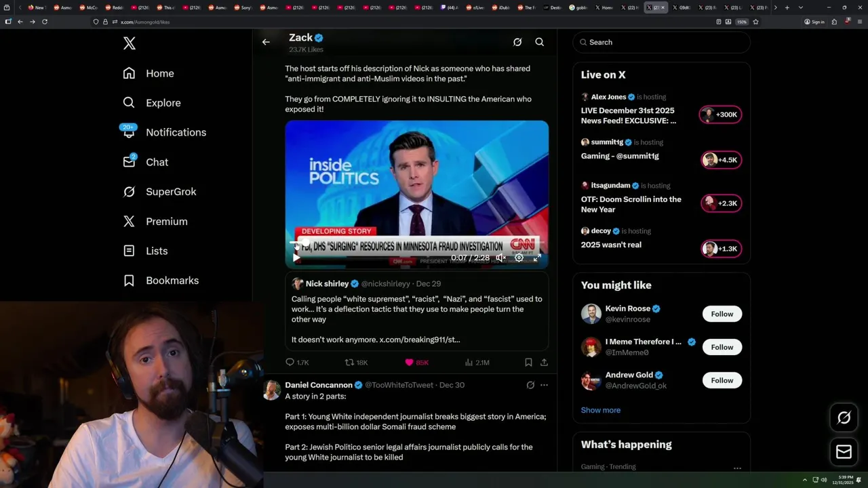Viewport: 868px width, 488px height.
Task: Toggle bookmark on Zack's post
Action: pyautogui.click(x=528, y=363)
